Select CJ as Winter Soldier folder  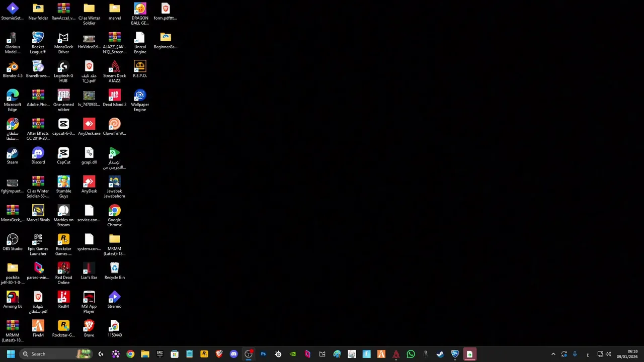pyautogui.click(x=89, y=15)
